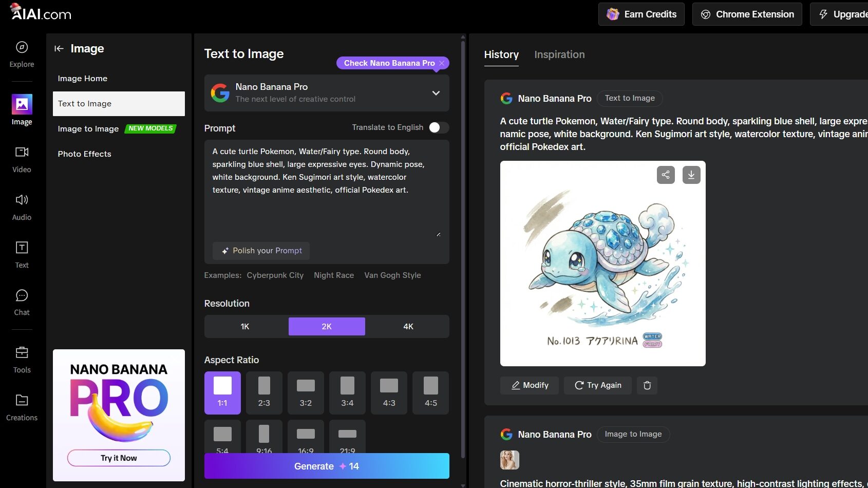The image size is (868, 488).
Task: Use the Cyberpunk City example prompt
Action: point(275,275)
